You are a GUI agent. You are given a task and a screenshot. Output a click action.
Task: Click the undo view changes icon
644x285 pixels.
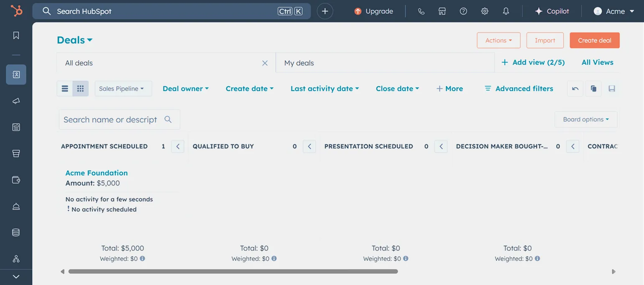click(x=575, y=89)
